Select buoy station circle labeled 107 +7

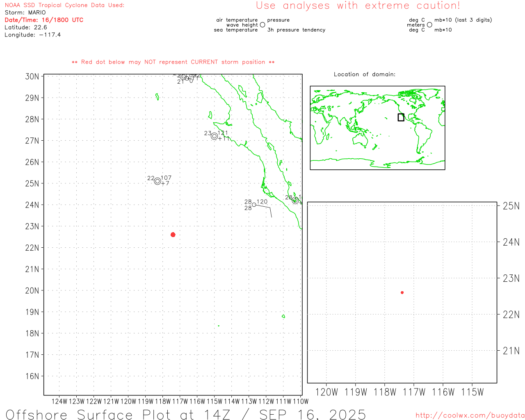coord(157,181)
